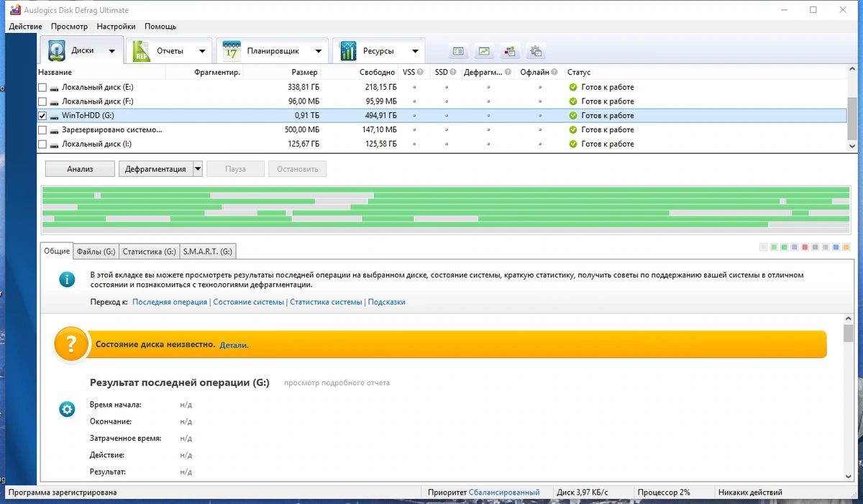Click the results panel scrollbar down arrow
The image size is (863, 504).
849,476
